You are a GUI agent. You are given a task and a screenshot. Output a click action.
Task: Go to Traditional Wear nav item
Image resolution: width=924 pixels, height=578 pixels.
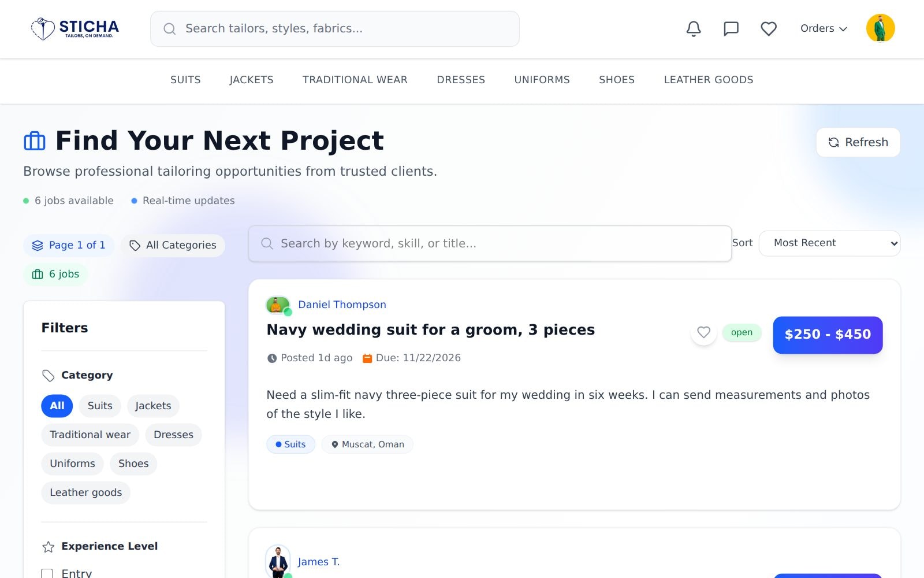tap(355, 80)
